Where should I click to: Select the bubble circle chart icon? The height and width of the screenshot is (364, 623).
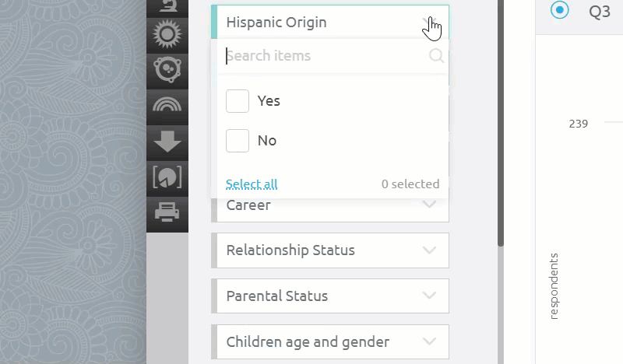167,70
